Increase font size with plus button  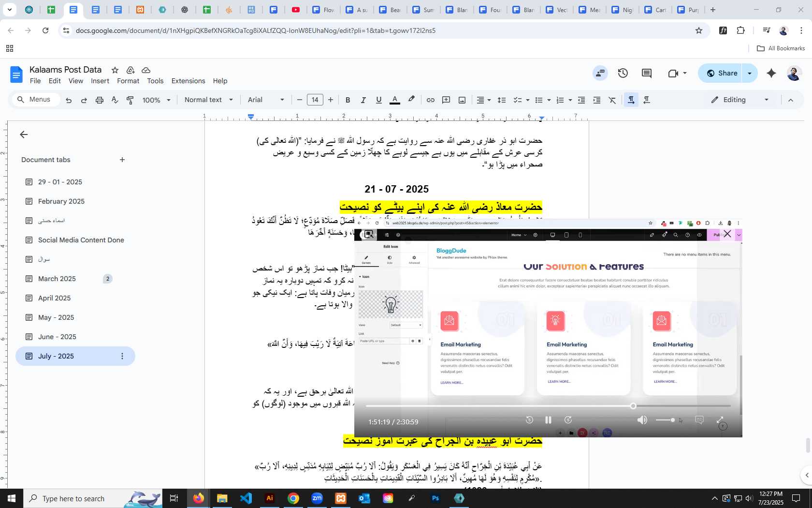pyautogui.click(x=331, y=100)
